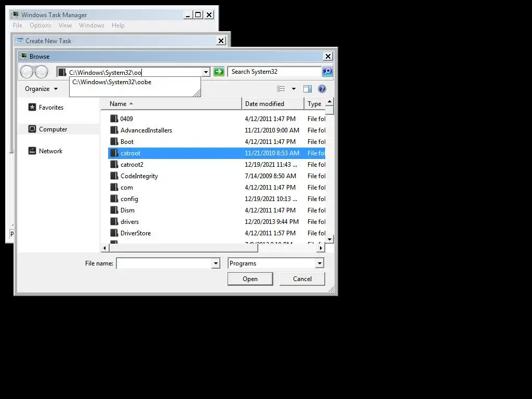Open the Options menu in Task Manager
Screen dimensions: 532x399
pyautogui.click(x=41, y=25)
